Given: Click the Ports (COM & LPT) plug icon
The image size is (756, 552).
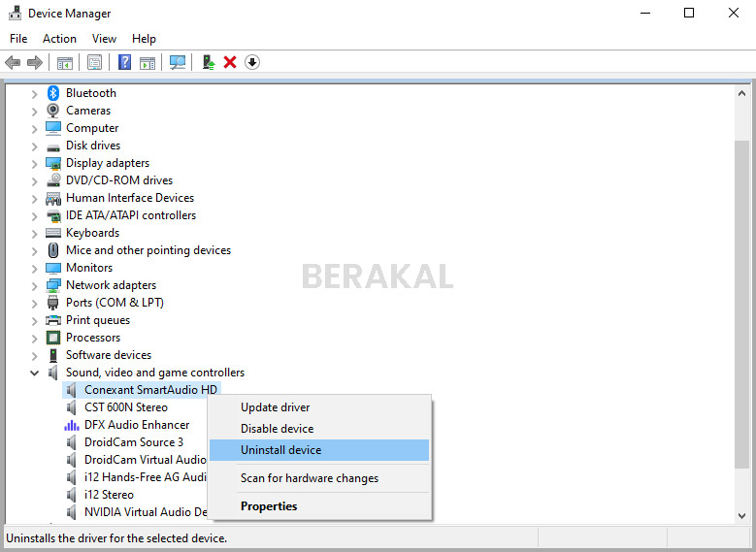Looking at the screenshot, I should point(53,303).
